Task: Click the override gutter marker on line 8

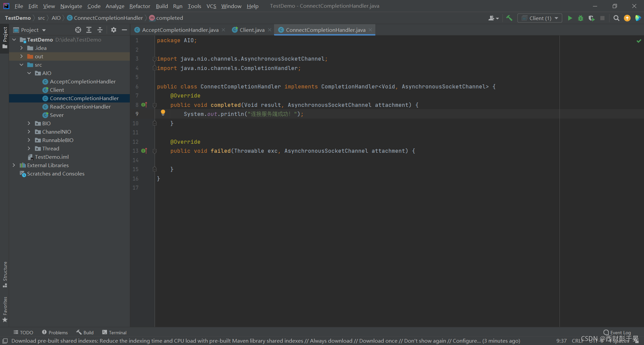Action: pyautogui.click(x=144, y=105)
